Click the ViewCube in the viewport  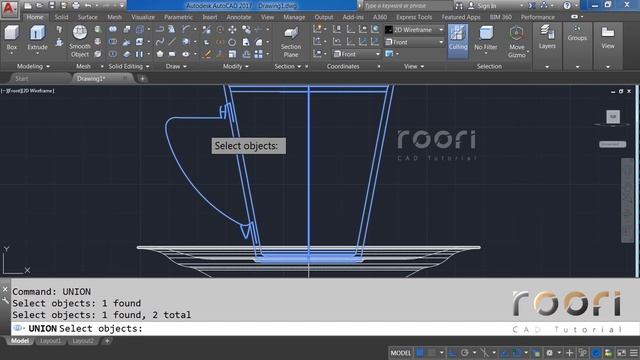613,117
